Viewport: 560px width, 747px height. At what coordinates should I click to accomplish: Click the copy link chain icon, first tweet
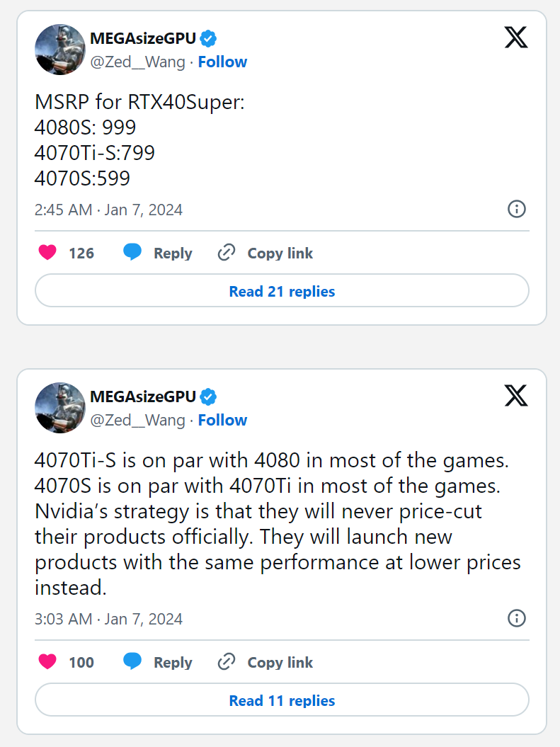point(227,253)
